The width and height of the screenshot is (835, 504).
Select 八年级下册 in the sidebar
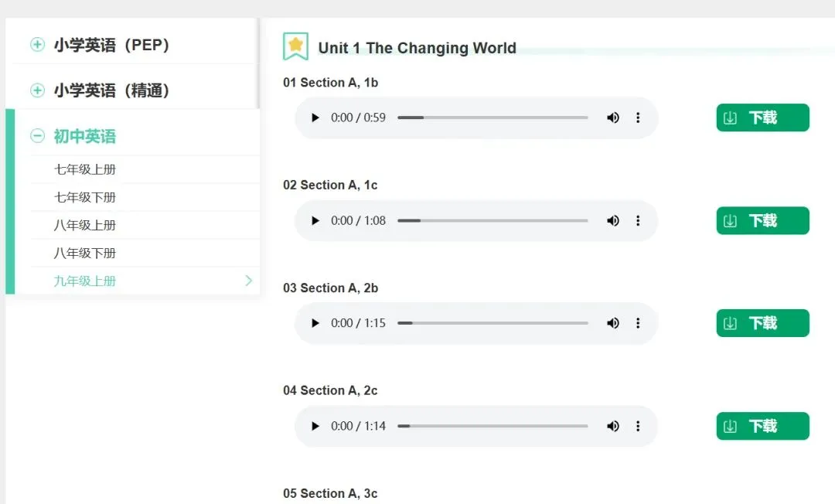click(x=85, y=253)
